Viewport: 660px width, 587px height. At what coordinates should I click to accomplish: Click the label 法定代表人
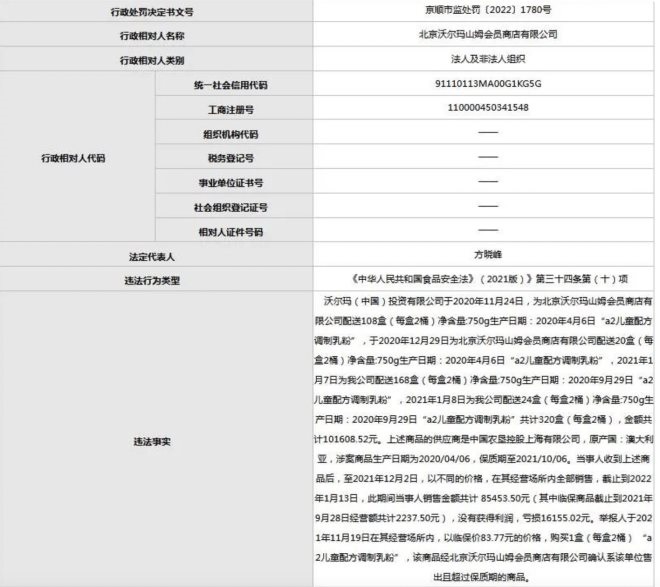coord(152,257)
